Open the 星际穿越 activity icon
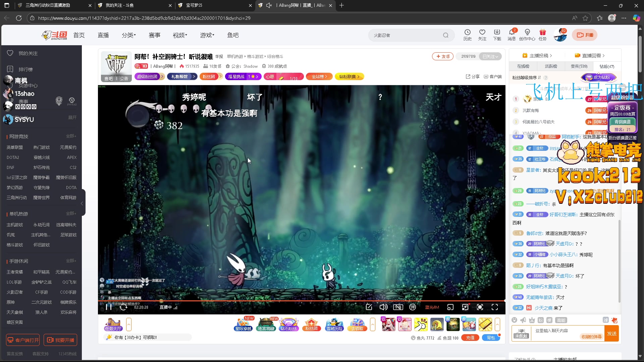The width and height of the screenshot is (644, 362). [244, 324]
